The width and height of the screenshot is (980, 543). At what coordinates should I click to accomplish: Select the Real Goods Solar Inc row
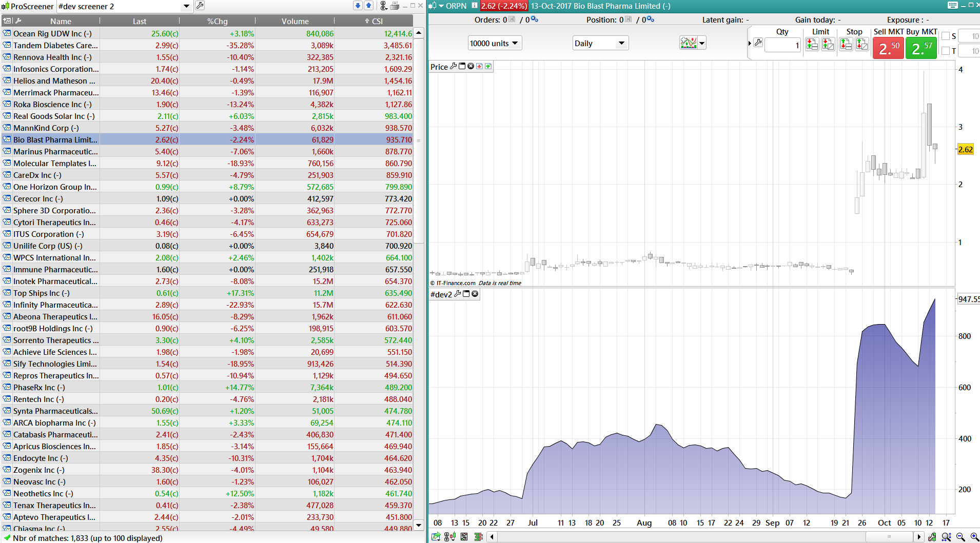tap(207, 116)
